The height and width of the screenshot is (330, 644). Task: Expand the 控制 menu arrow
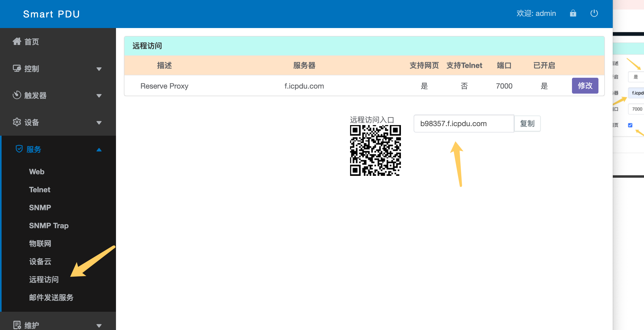click(x=99, y=69)
